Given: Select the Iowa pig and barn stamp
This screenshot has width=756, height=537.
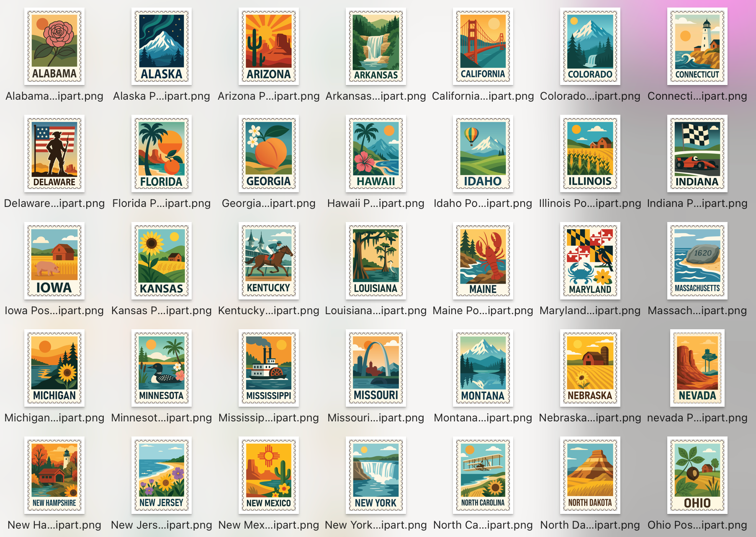Looking at the screenshot, I should (54, 261).
